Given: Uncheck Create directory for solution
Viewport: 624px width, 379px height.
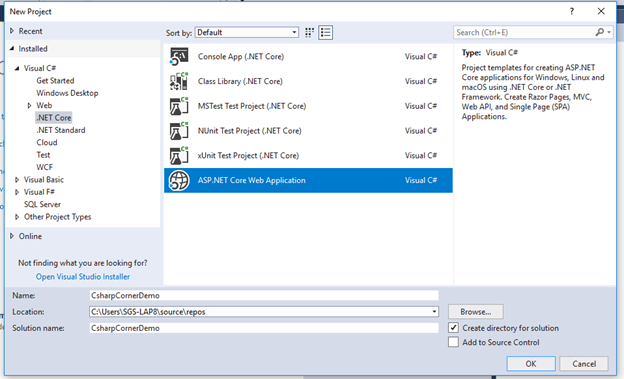Looking at the screenshot, I should coord(453,328).
